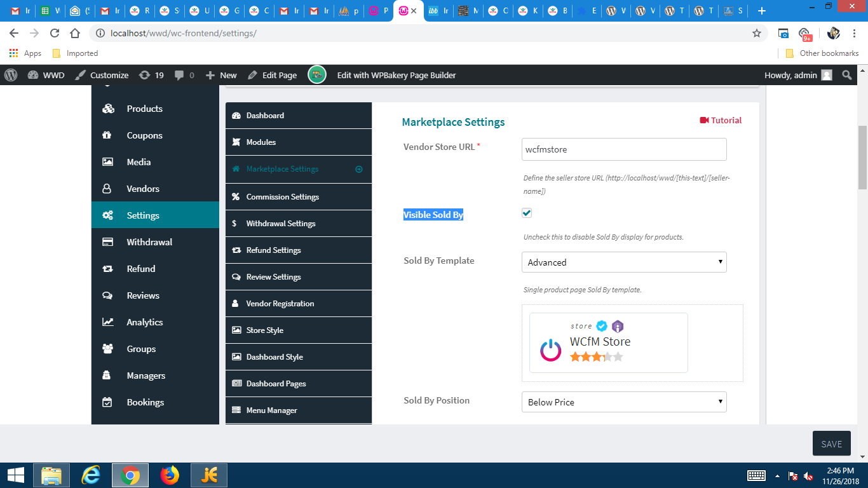Open the Withdrawal Settings tab
This screenshot has height=488, width=868.
click(x=299, y=224)
